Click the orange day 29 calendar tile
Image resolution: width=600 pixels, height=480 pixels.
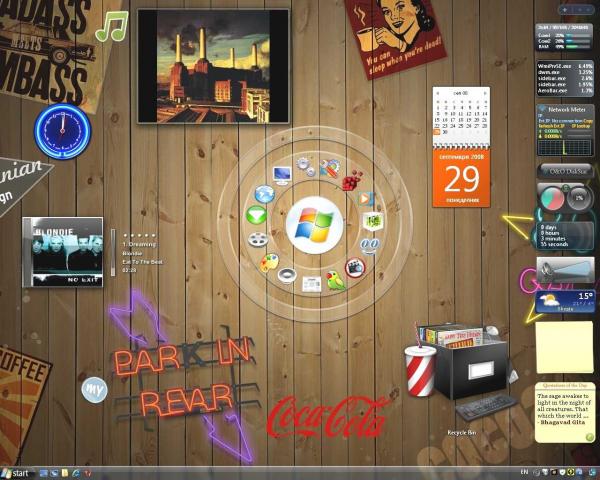(x=461, y=178)
